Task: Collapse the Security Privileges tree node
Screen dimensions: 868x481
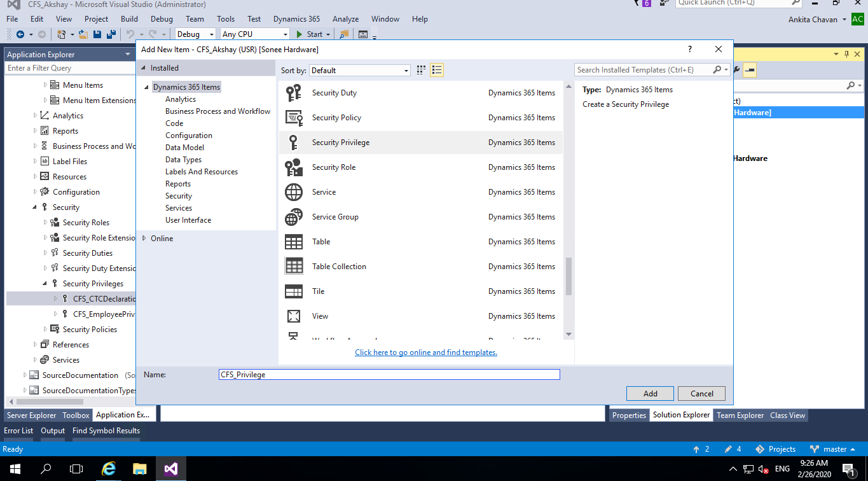Action: click(x=45, y=284)
